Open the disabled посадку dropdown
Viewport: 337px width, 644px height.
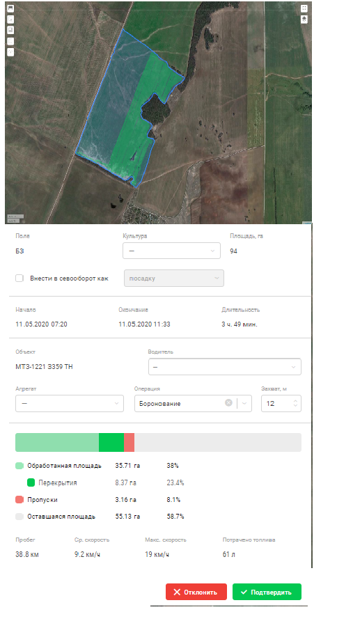[174, 278]
